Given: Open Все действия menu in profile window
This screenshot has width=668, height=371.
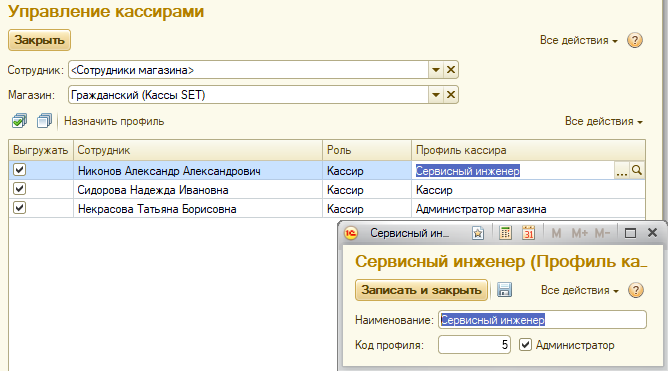Looking at the screenshot, I should [x=579, y=290].
